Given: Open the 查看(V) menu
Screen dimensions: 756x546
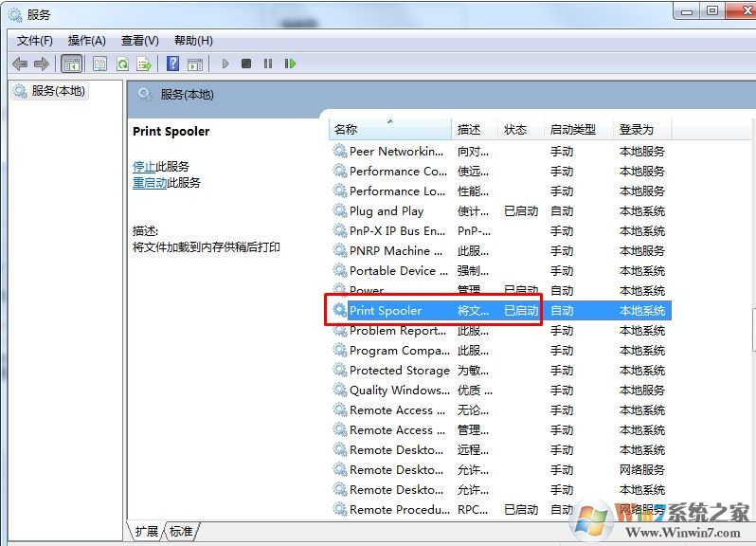Looking at the screenshot, I should pos(140,41).
